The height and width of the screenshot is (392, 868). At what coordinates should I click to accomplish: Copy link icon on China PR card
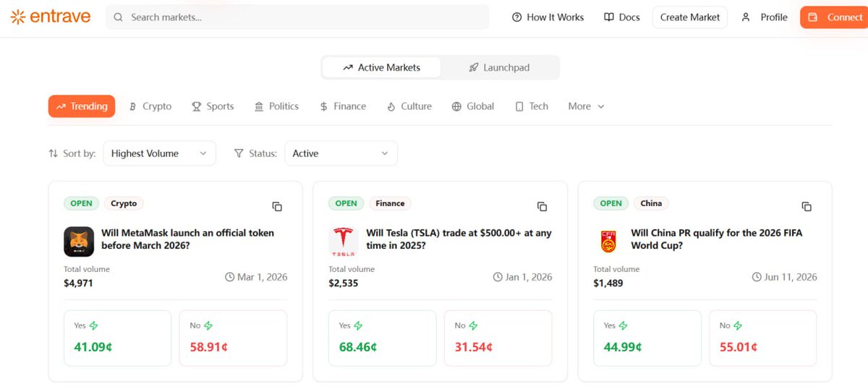tap(807, 206)
